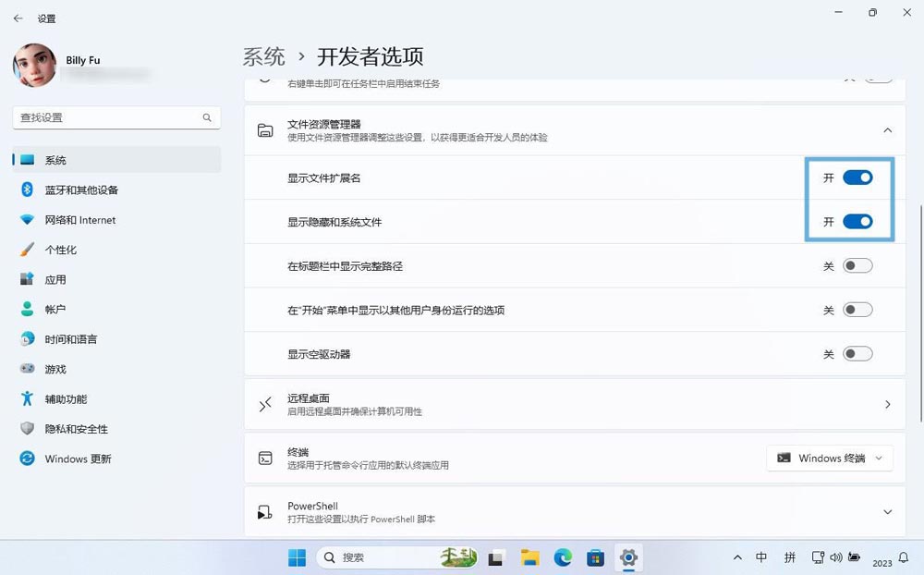Go to 隐私和安全性 settings
The width and height of the screenshot is (924, 575).
(76, 429)
